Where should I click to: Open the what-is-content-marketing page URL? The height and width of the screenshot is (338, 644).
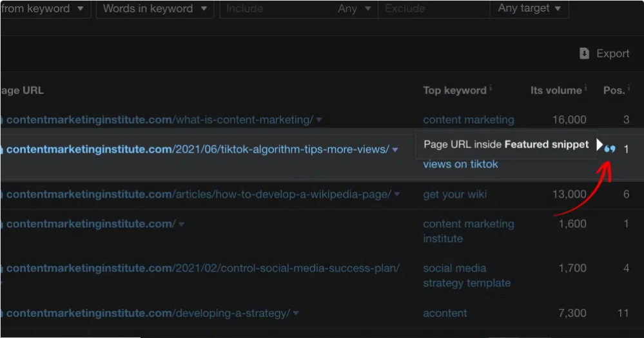pyautogui.click(x=160, y=120)
